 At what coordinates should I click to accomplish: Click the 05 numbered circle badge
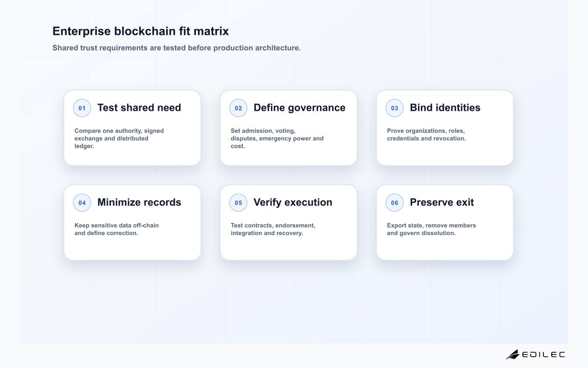click(238, 203)
